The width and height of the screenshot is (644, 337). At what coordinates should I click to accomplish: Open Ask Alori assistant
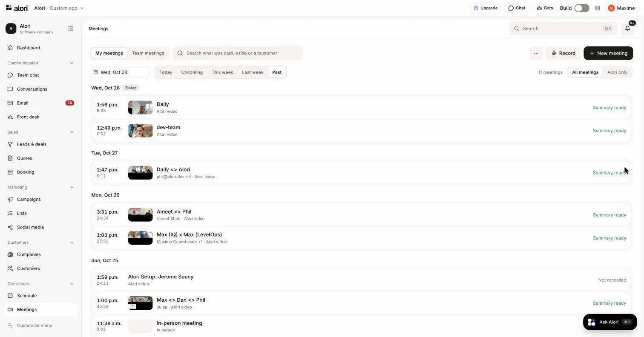tap(609, 322)
